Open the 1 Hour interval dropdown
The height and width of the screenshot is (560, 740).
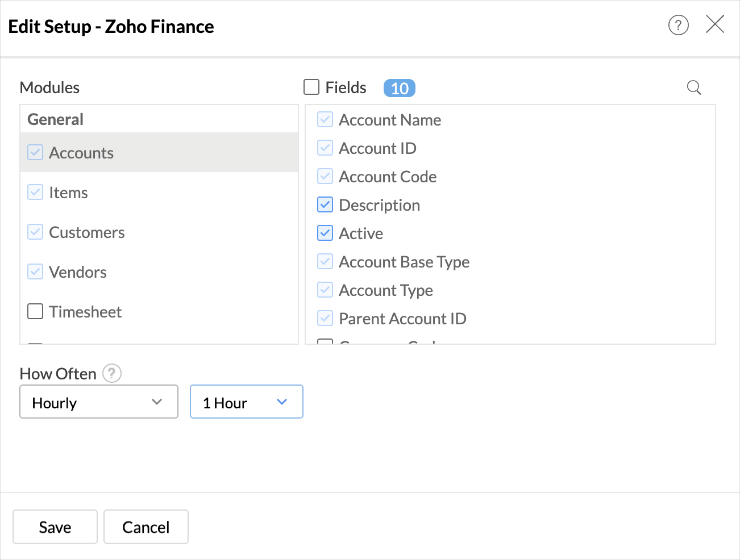coord(246,402)
